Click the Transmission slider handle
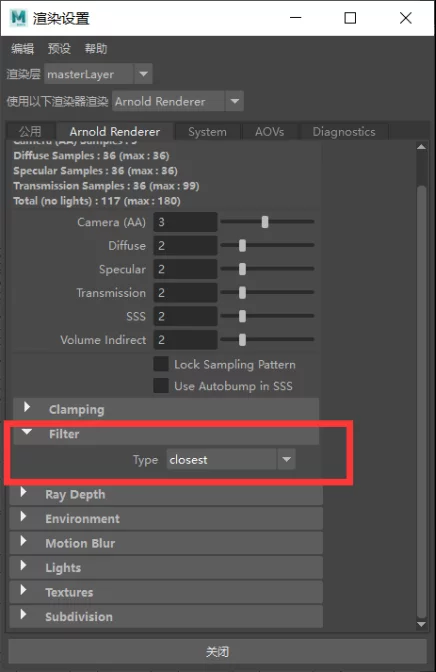The width and height of the screenshot is (436, 672). tap(242, 292)
